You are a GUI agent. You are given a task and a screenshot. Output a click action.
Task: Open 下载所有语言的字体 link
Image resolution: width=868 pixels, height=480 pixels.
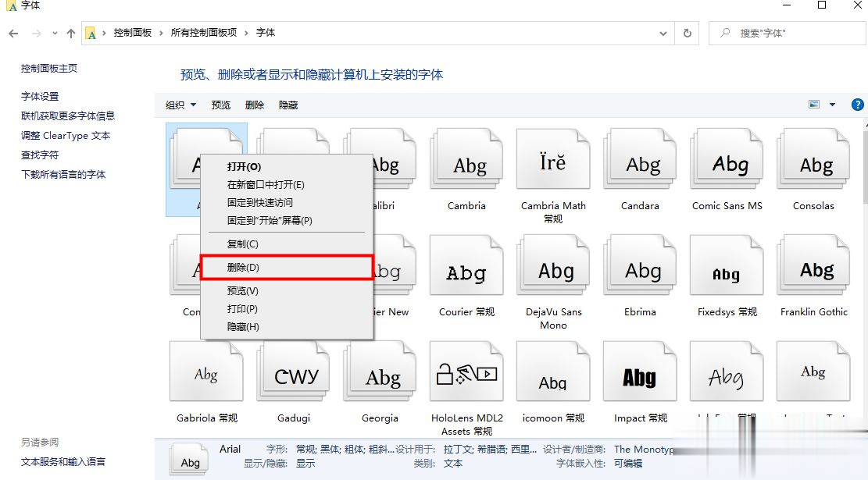[x=63, y=174]
